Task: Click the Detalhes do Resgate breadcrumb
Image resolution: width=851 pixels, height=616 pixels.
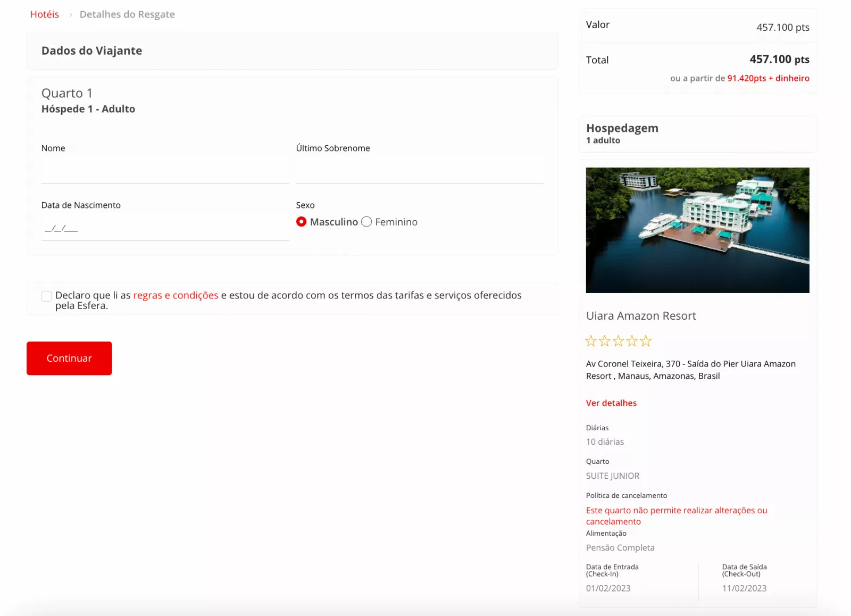Action: tap(127, 14)
